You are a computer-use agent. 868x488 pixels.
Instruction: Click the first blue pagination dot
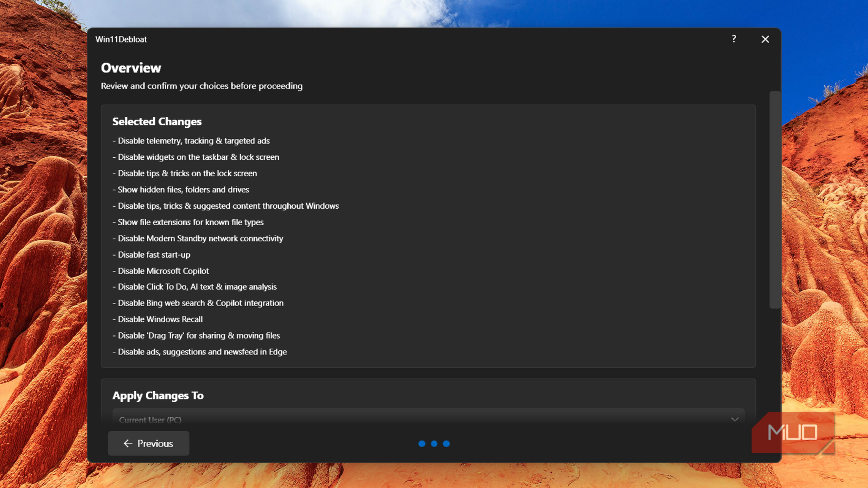(x=422, y=443)
